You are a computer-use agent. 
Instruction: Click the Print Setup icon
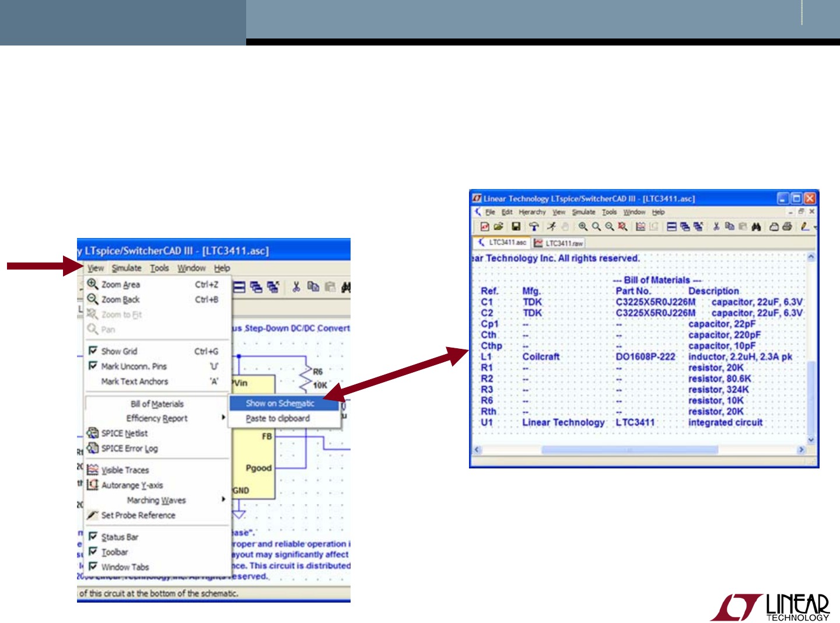[x=774, y=226]
